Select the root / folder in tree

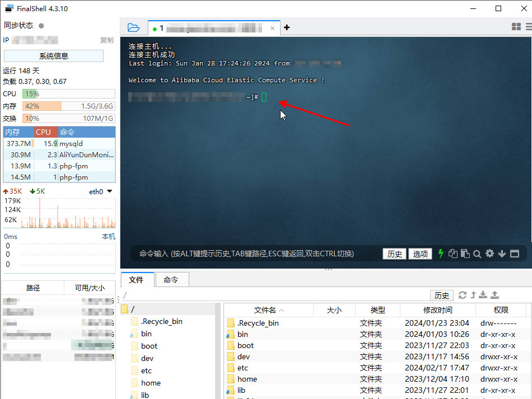pyautogui.click(x=132, y=309)
